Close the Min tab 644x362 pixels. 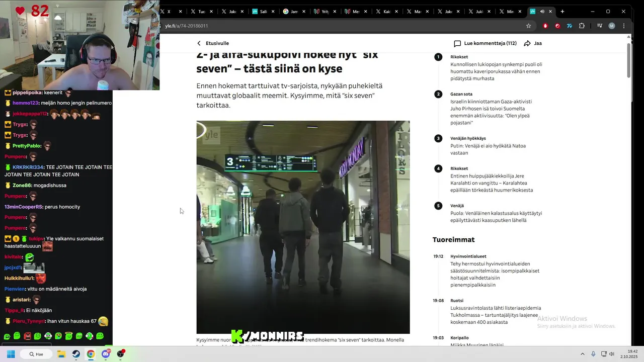521,12
